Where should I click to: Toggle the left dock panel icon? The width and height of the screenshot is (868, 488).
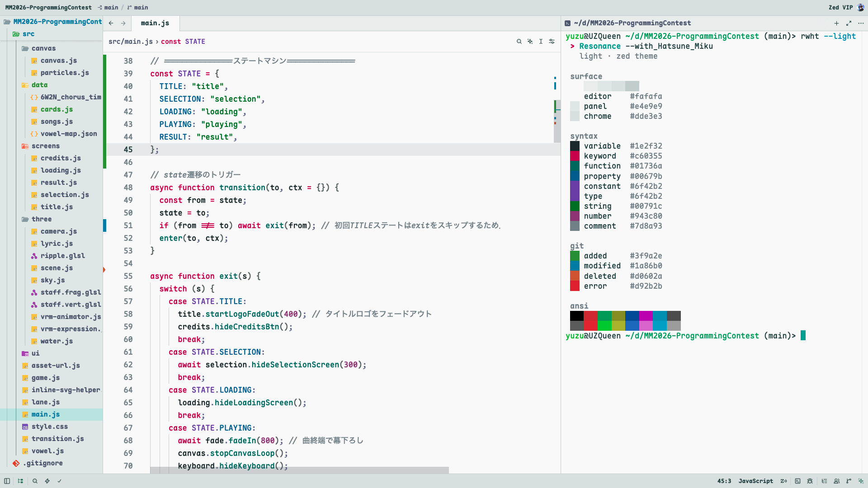pyautogui.click(x=7, y=481)
